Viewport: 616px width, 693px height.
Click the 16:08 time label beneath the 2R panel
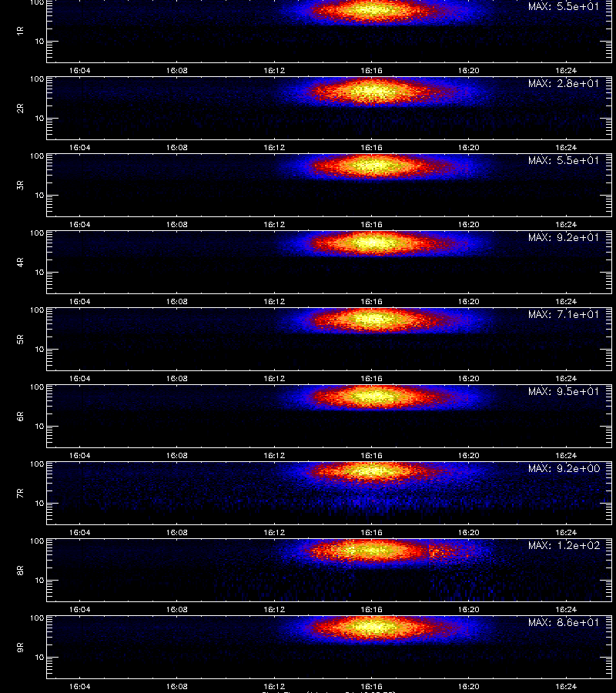[x=177, y=148]
